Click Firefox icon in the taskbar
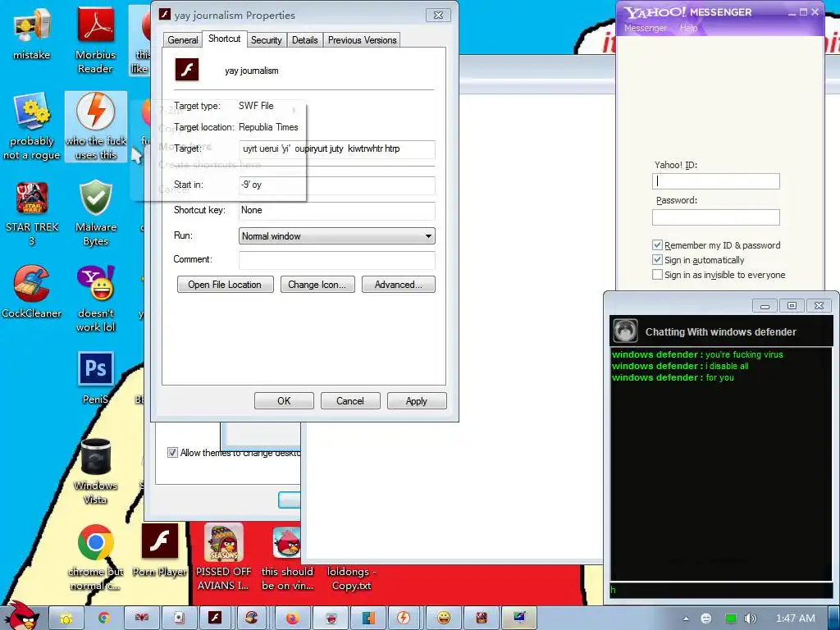The image size is (840, 630). (x=292, y=619)
